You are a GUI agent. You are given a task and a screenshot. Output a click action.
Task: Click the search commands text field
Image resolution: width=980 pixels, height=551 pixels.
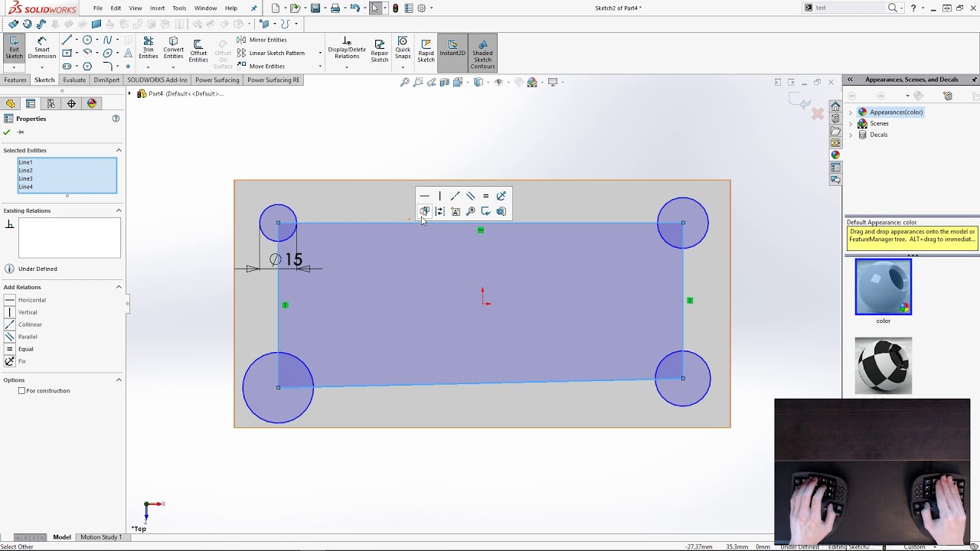pyautogui.click(x=848, y=8)
